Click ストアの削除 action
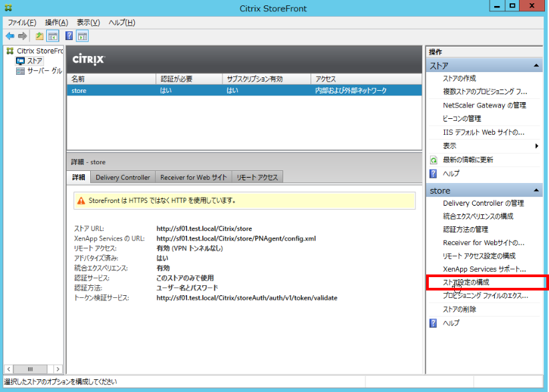Viewport: 549px width, 392px height. coord(460,309)
